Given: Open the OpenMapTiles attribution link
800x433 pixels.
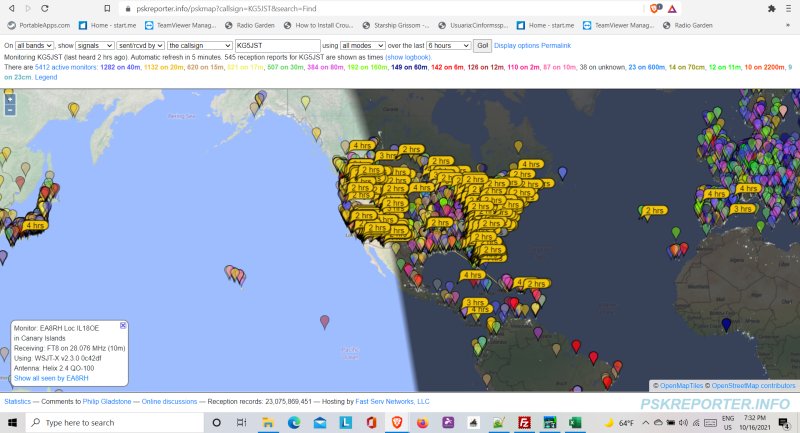Looking at the screenshot, I should (681, 386).
